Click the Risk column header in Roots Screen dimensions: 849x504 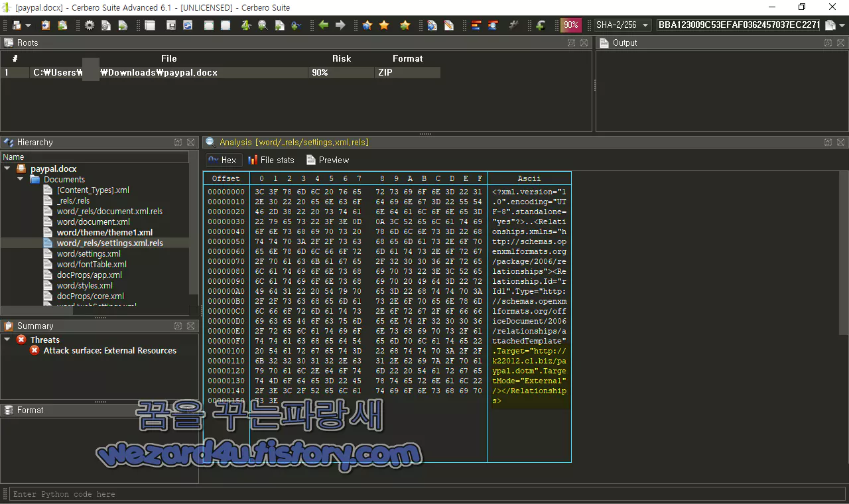[342, 58]
